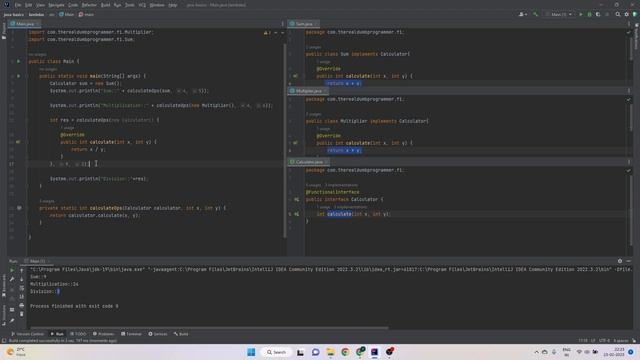Open the Terminal tool tab
The width and height of the screenshot is (640, 360).
pyautogui.click(x=131, y=334)
